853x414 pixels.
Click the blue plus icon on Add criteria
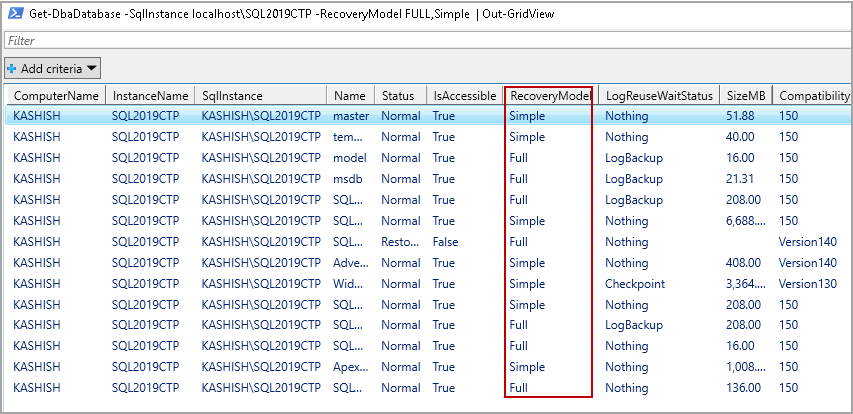[x=11, y=69]
